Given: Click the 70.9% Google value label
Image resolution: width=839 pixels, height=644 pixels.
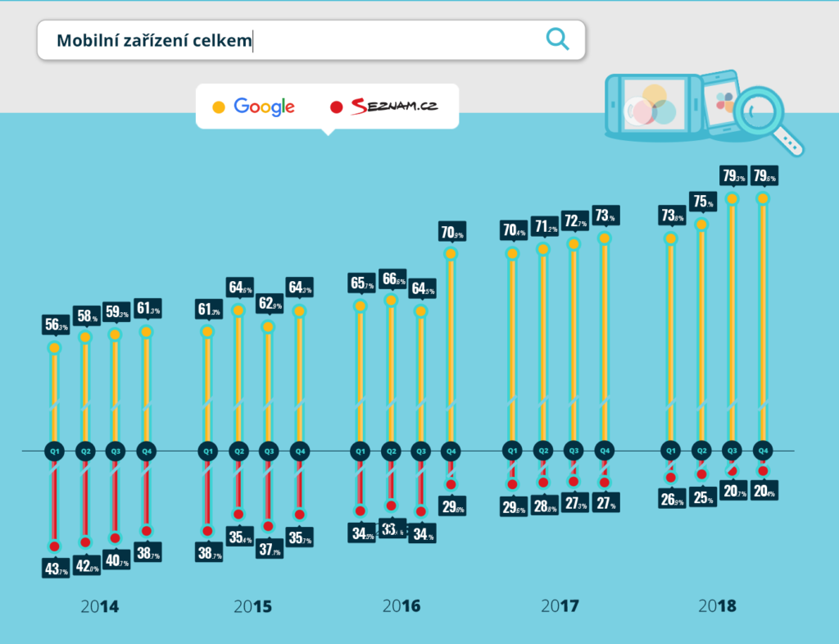Looking at the screenshot, I should pyautogui.click(x=452, y=232).
